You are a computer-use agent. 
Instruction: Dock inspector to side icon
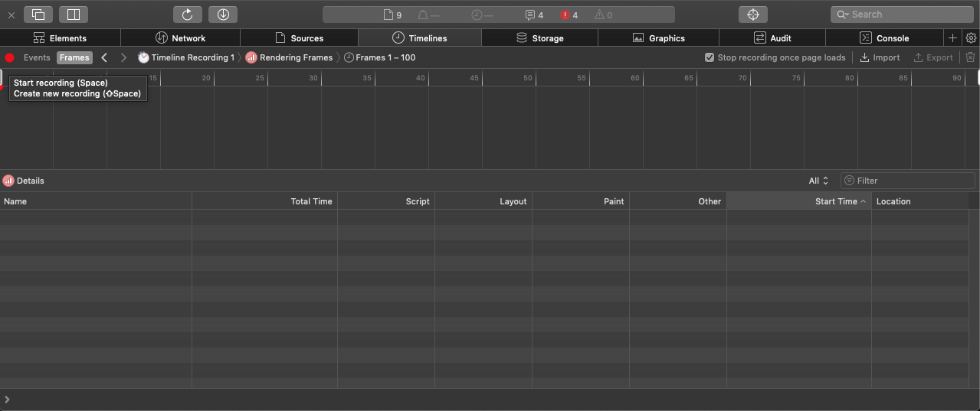point(74,15)
